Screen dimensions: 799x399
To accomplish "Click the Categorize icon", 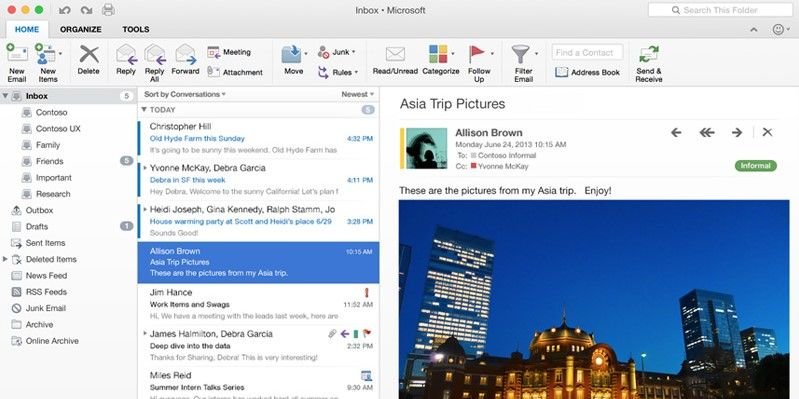I will coord(438,54).
